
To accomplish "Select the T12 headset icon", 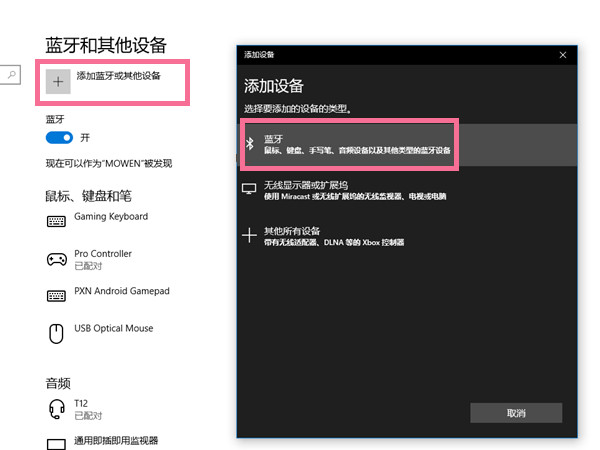I will point(57,408).
